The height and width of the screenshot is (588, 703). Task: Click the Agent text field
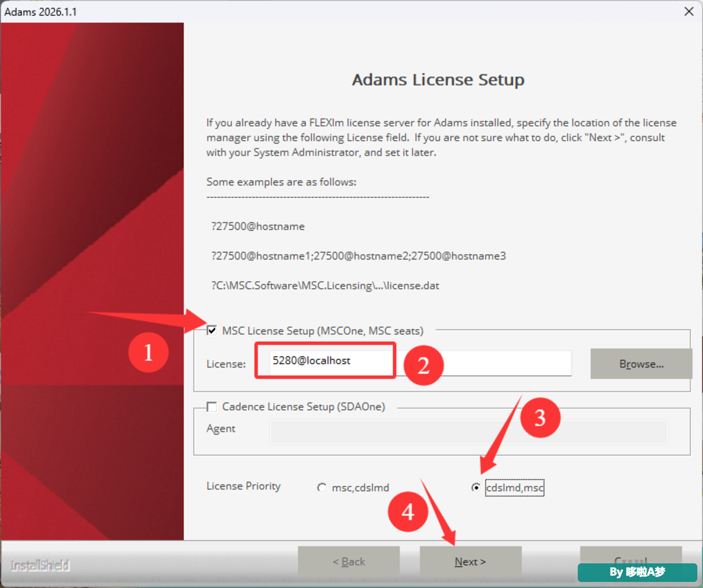(469, 432)
